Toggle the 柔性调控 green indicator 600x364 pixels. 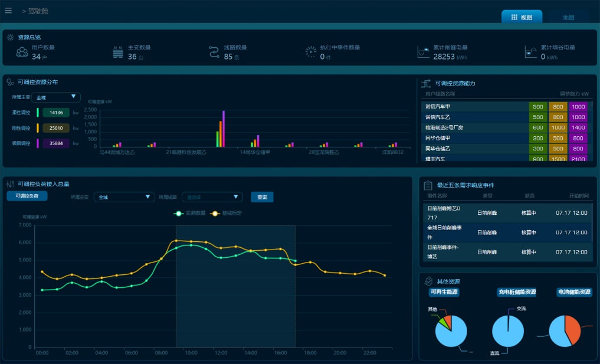click(x=38, y=112)
